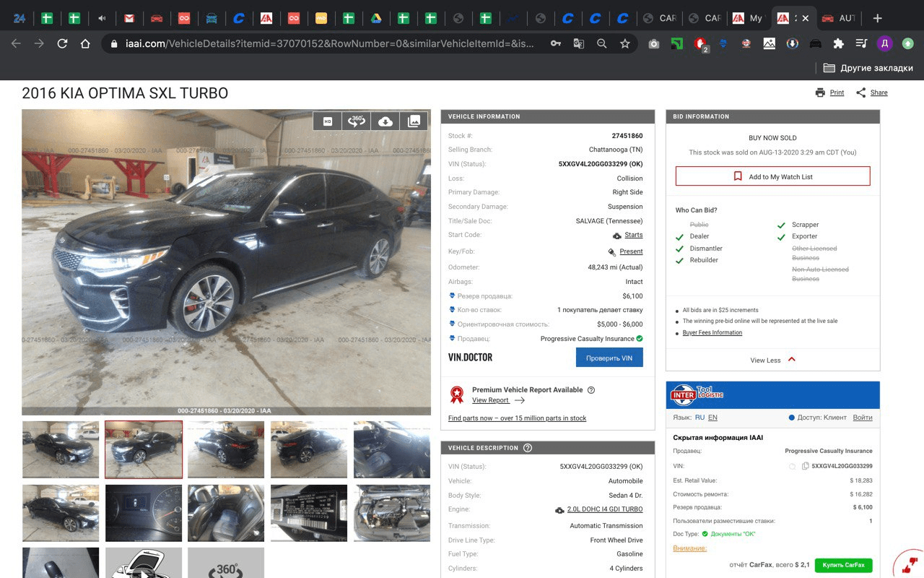Collapse bid info with View Less
Screen dimensions: 924x578
(x=772, y=360)
